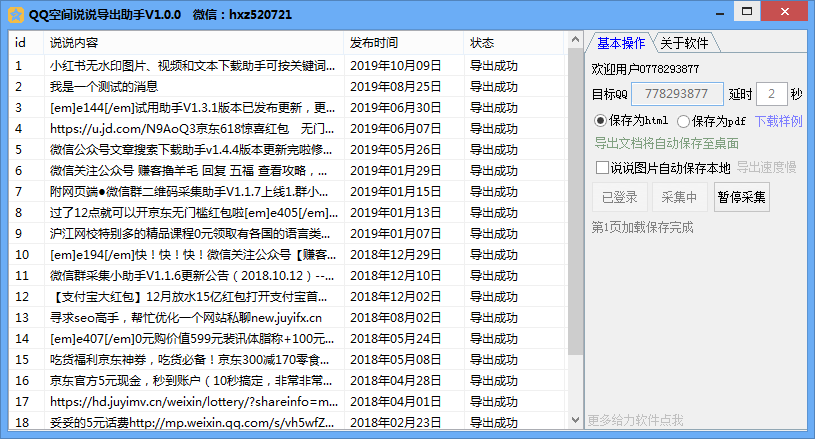Click the list's vertical scrollbar thumb

pos(575,202)
